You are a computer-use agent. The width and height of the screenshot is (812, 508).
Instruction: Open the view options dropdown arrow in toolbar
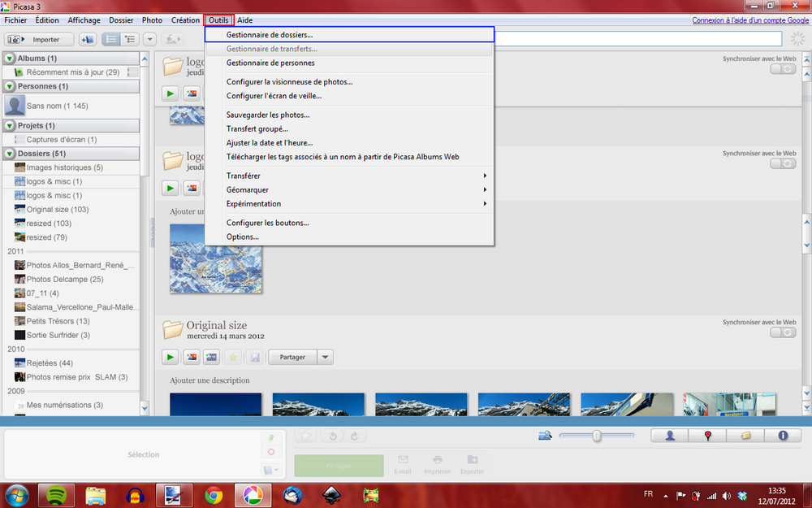[149, 39]
